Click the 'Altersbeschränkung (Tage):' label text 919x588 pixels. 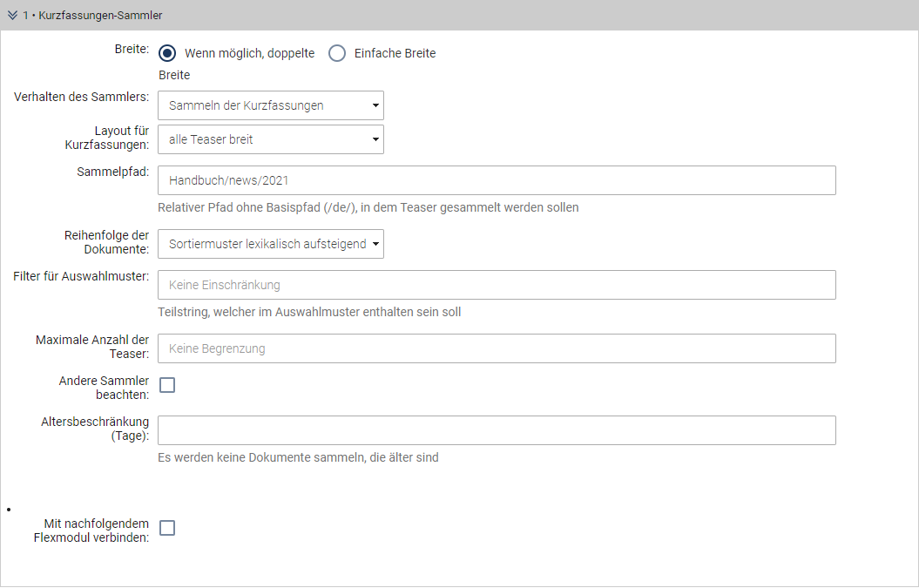click(x=95, y=429)
